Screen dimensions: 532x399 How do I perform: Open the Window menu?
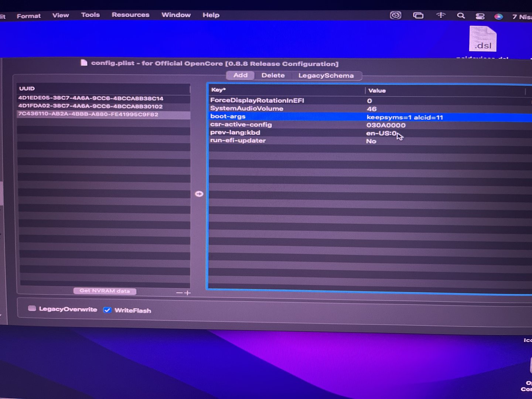[176, 15]
